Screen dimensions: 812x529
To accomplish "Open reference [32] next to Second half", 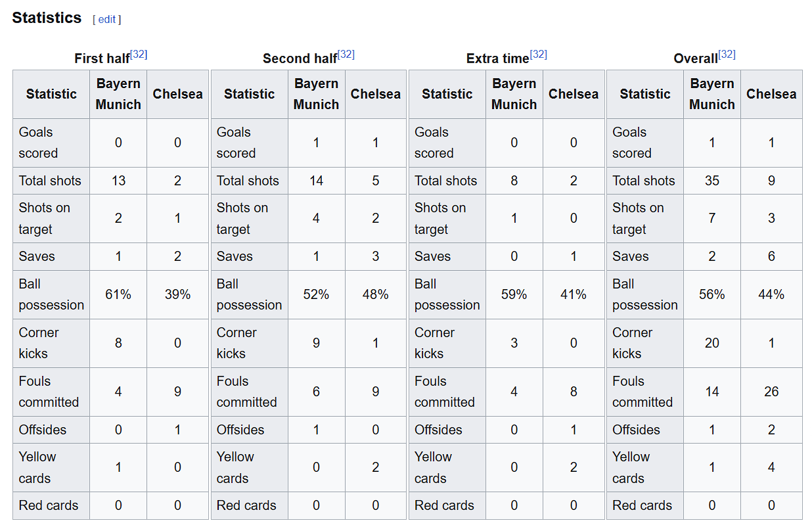I will (x=346, y=55).
